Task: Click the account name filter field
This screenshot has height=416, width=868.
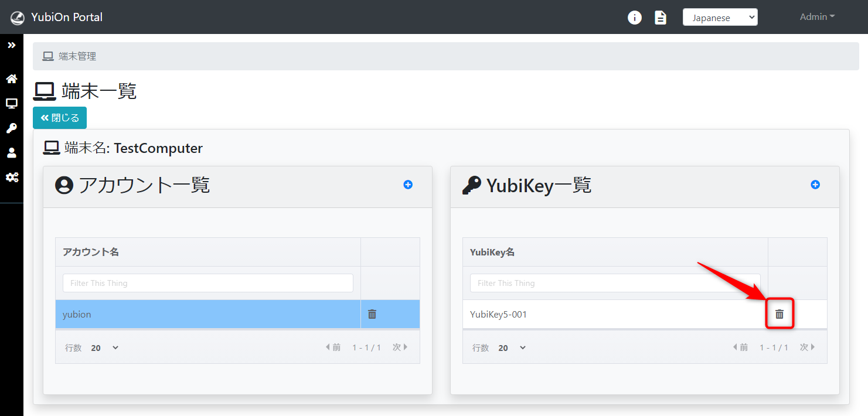Action: click(x=208, y=283)
